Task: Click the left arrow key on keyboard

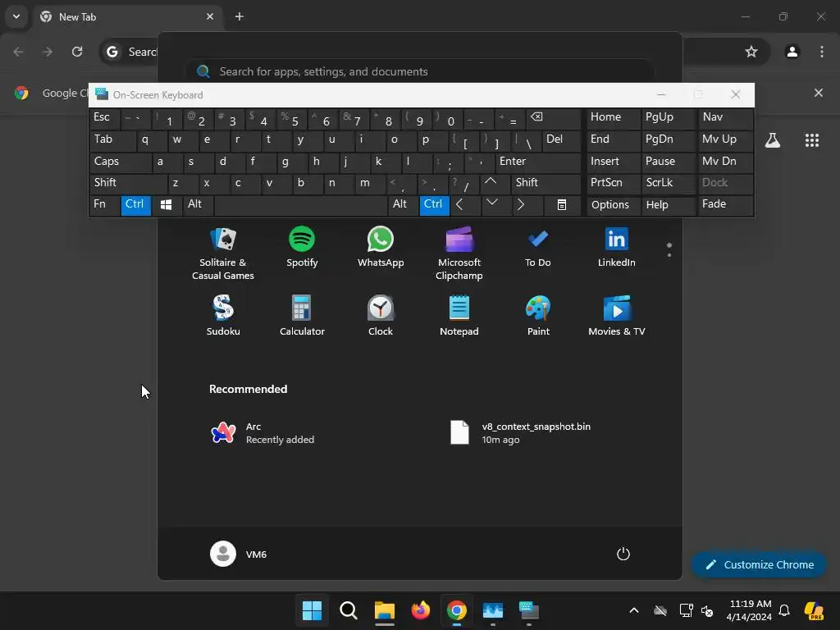Action: pyautogui.click(x=464, y=205)
